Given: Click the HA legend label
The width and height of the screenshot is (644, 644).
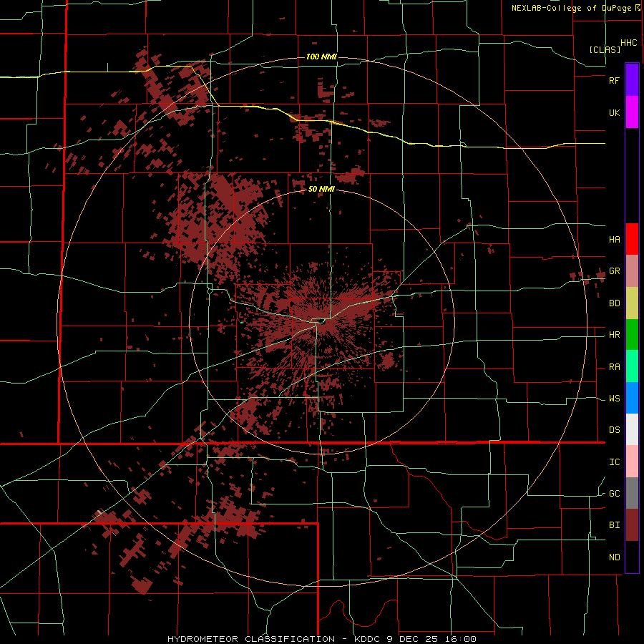Looking at the screenshot, I should [615, 239].
